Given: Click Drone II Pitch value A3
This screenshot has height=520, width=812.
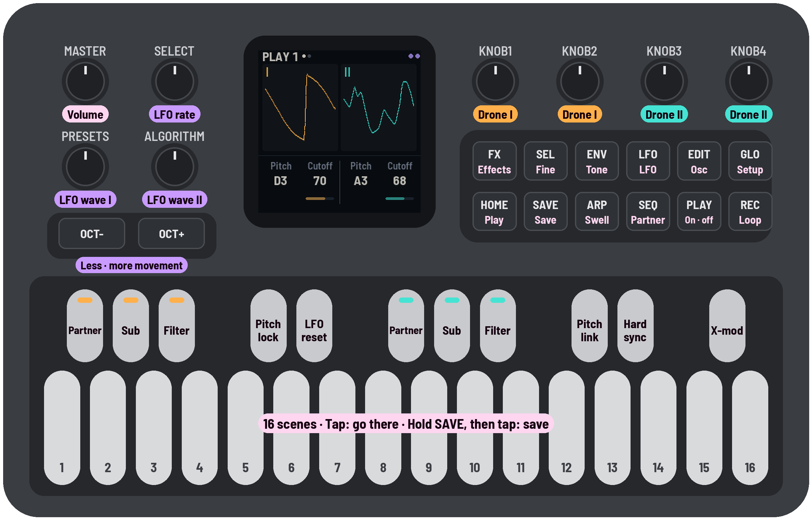Looking at the screenshot, I should (x=360, y=181).
